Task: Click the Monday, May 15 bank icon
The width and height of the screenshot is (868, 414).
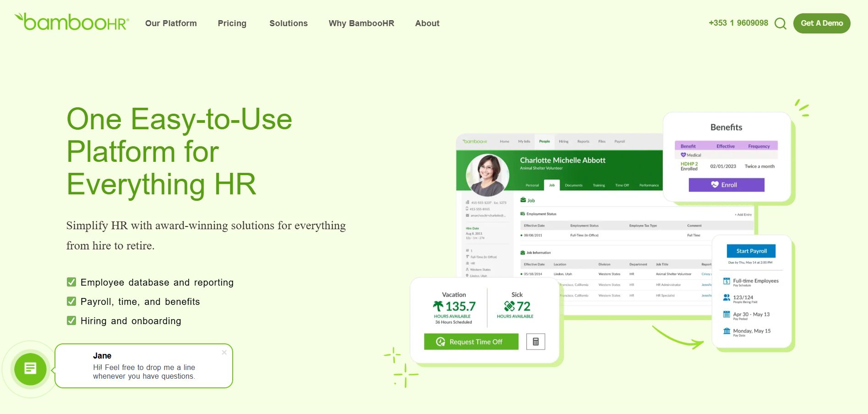Action: (x=726, y=331)
